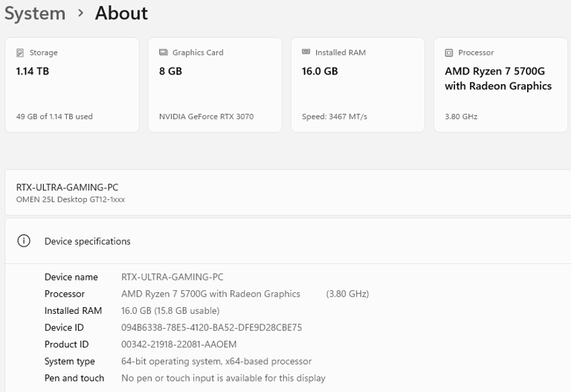The height and width of the screenshot is (392, 571).
Task: Open the AMD Ryzen 7 Processor card
Action: [500, 85]
